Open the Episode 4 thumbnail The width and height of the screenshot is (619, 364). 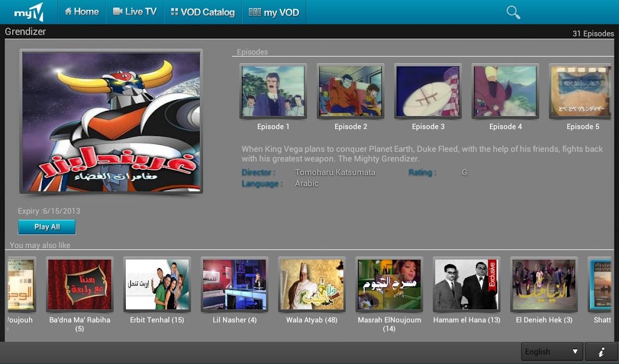pos(505,91)
